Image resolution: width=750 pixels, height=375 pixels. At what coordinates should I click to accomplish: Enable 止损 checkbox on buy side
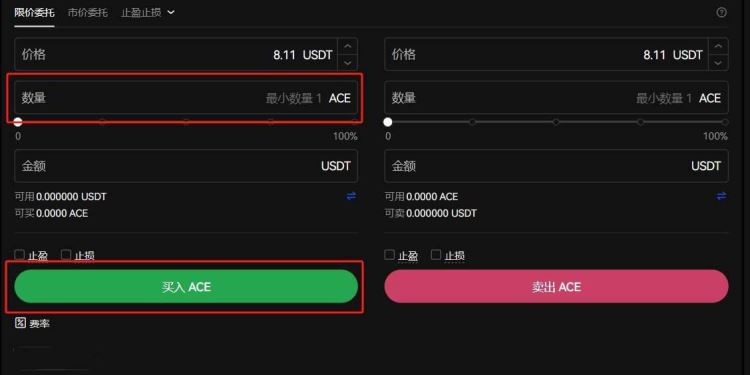coord(66,254)
